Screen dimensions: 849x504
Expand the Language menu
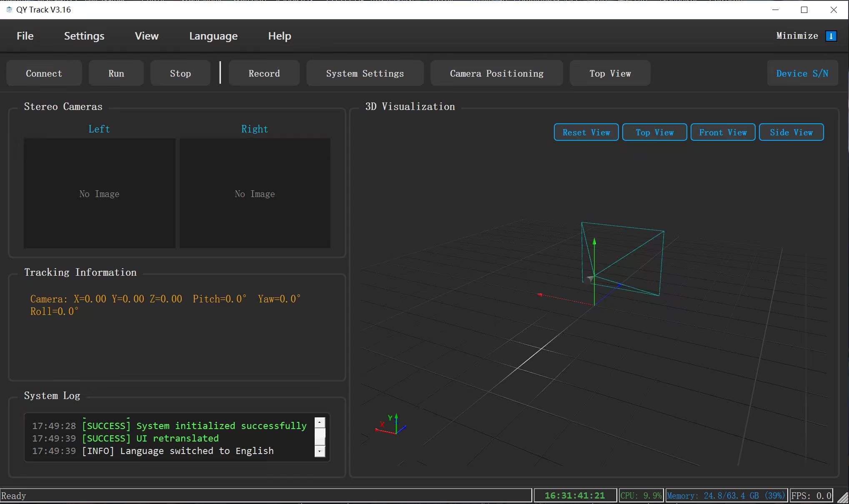click(213, 36)
